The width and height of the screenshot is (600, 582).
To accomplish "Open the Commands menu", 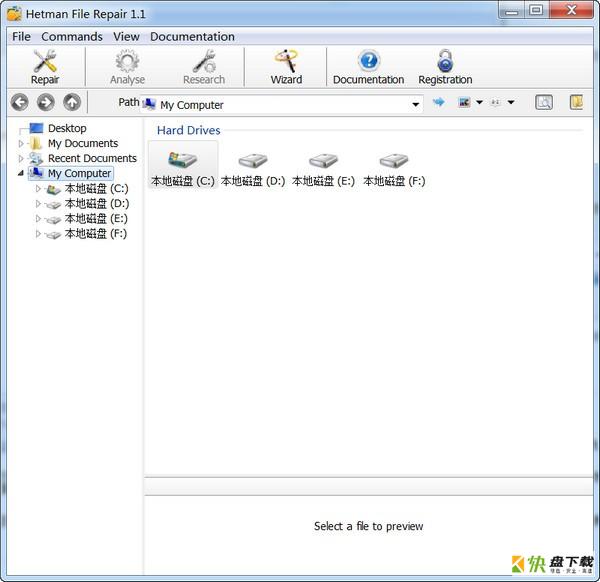I will point(72,37).
